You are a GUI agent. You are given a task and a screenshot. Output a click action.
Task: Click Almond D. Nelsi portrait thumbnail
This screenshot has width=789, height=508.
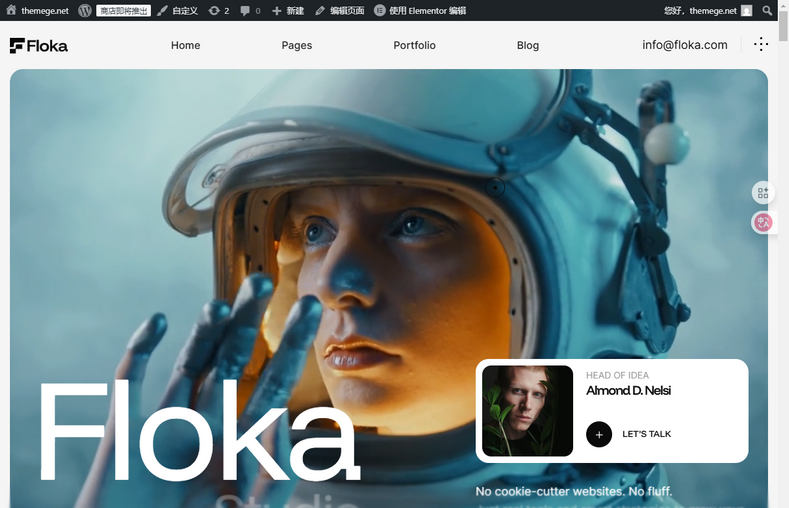[527, 411]
